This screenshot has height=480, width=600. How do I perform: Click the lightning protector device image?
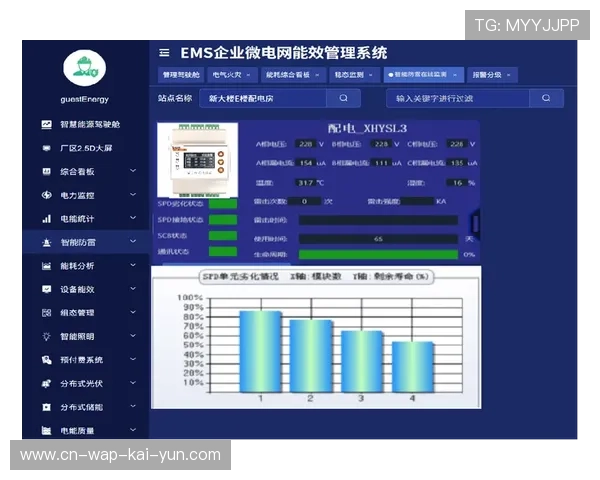pos(197,160)
